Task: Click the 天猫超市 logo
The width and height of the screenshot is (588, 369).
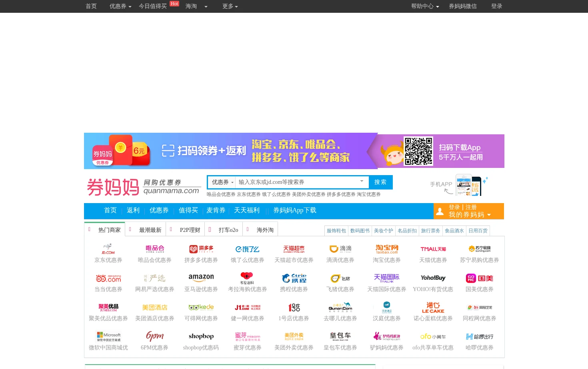Action: coord(294,249)
